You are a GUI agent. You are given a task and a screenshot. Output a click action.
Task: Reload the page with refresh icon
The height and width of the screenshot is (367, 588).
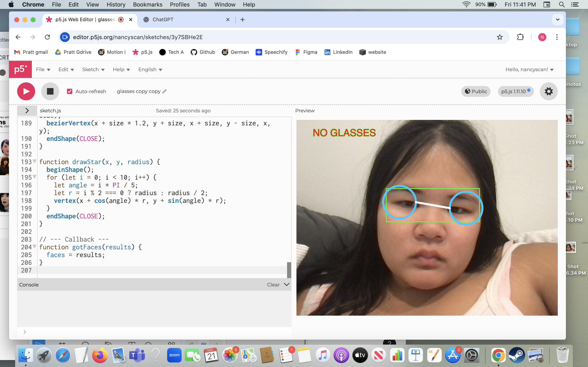[x=47, y=37]
